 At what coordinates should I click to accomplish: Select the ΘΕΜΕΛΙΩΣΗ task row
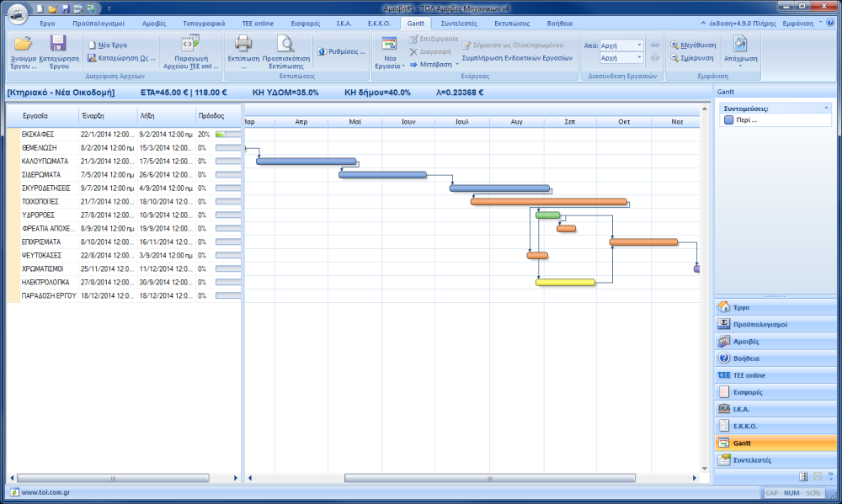click(x=124, y=147)
